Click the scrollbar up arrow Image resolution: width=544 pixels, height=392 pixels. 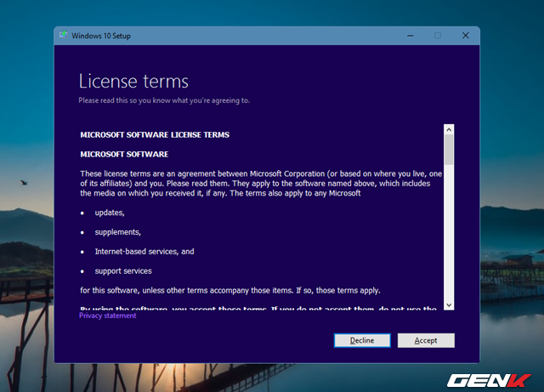click(x=449, y=129)
